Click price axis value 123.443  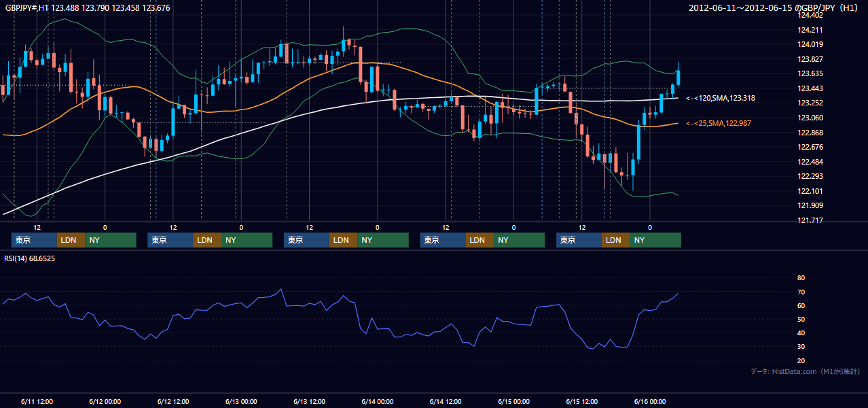coord(810,88)
